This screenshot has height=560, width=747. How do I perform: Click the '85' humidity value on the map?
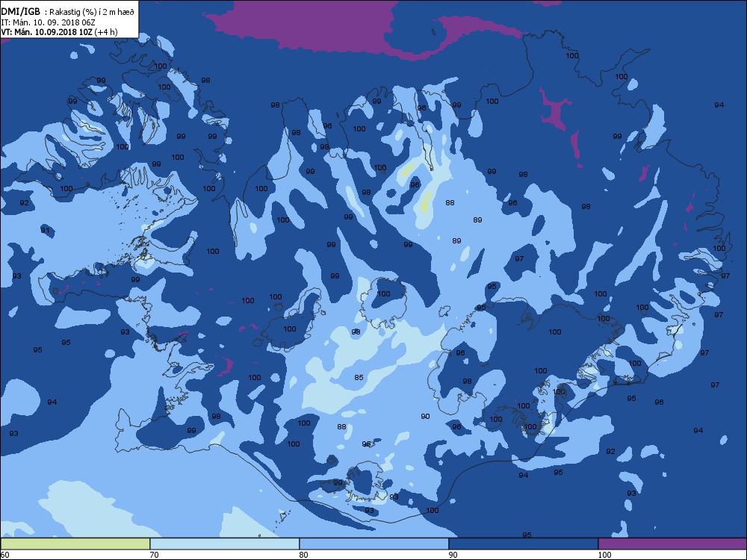click(x=359, y=378)
